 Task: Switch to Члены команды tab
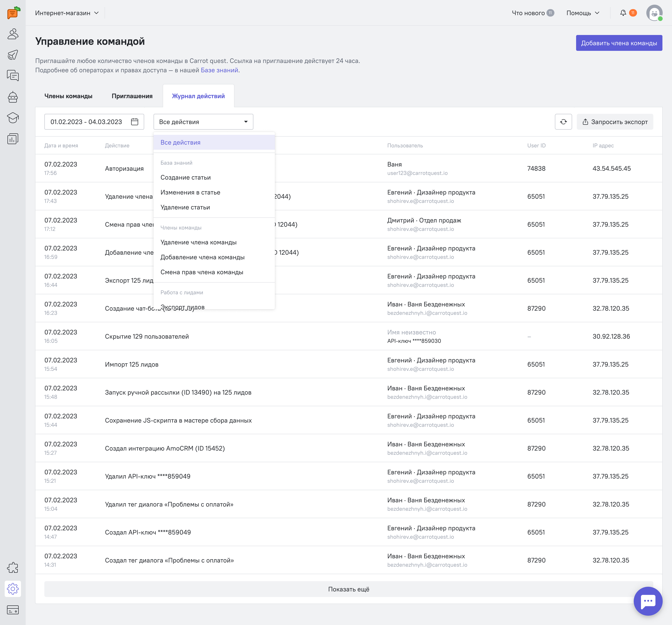(x=68, y=96)
